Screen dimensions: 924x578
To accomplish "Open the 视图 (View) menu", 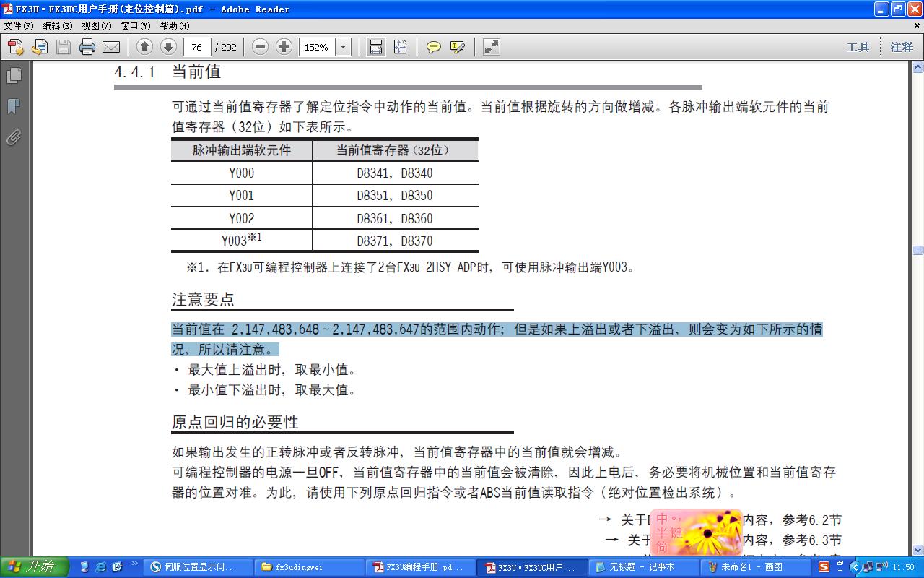I will pyautogui.click(x=97, y=25).
